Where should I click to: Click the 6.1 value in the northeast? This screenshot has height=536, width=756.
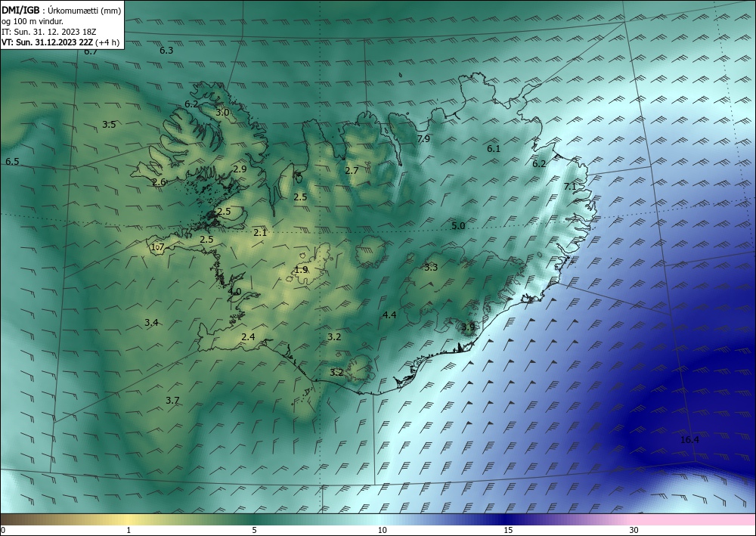click(x=494, y=149)
